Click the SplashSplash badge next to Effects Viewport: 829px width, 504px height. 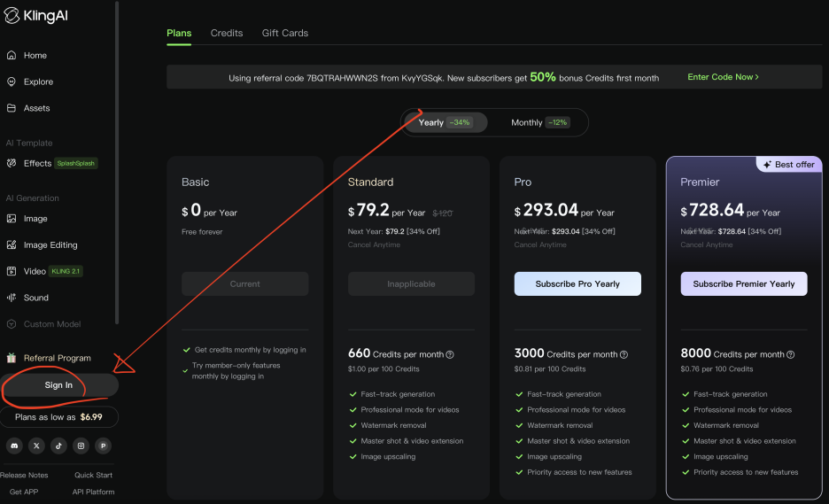tap(75, 163)
